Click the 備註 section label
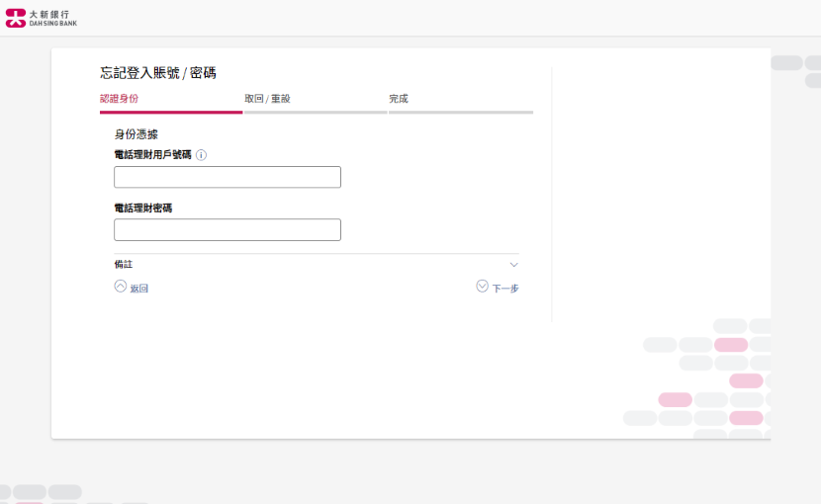 124,264
